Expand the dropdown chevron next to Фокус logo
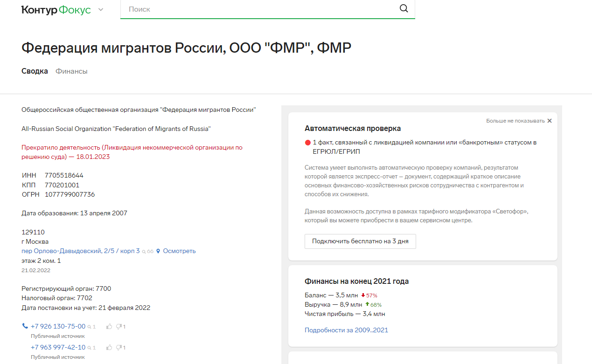Image resolution: width=592 pixels, height=364 pixels. (x=101, y=10)
